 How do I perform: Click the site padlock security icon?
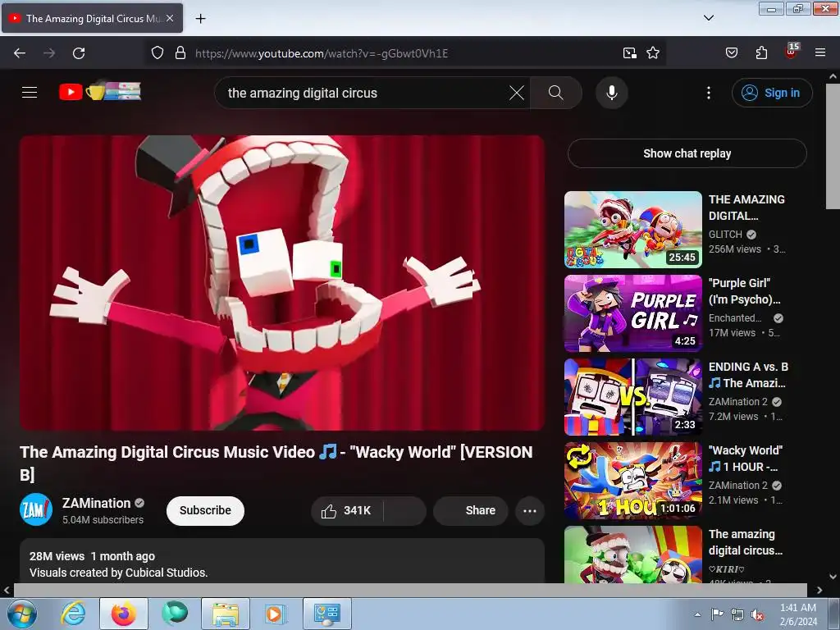(x=180, y=53)
